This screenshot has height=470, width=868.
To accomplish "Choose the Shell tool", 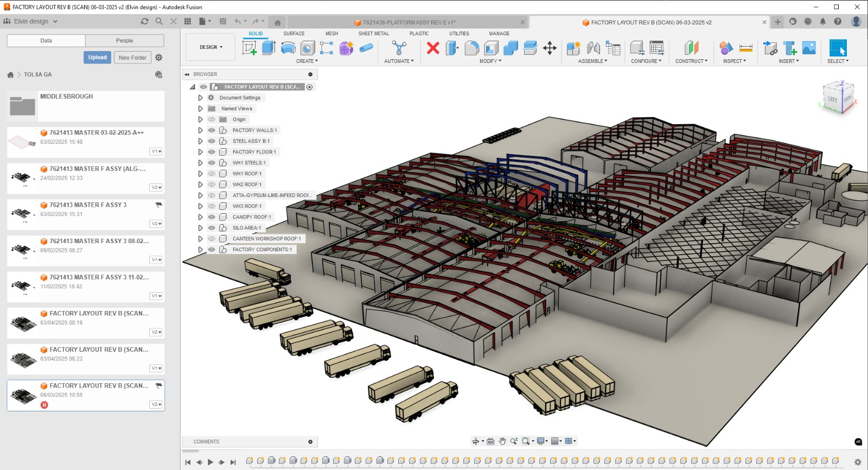I will click(x=492, y=48).
